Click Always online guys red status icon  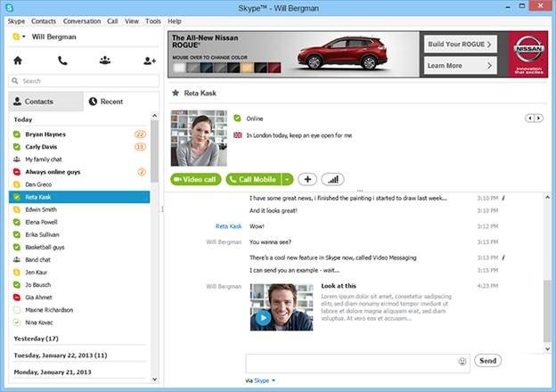[x=17, y=172]
